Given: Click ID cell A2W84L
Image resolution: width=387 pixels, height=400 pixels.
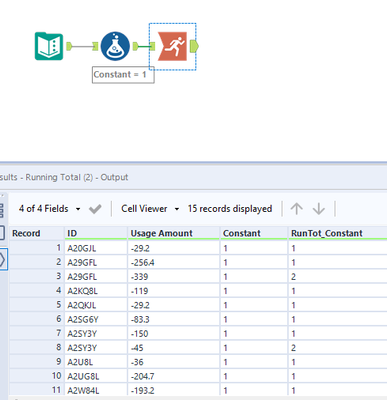Looking at the screenshot, I should [x=96, y=390].
